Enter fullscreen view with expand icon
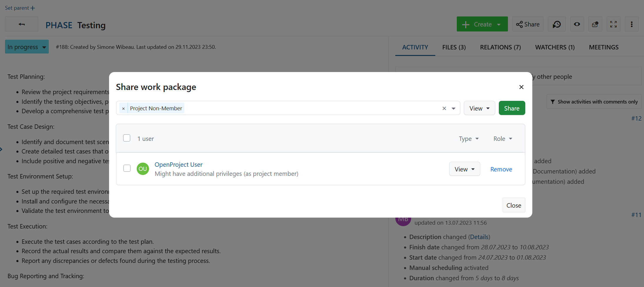This screenshot has height=287, width=644. coord(613,24)
